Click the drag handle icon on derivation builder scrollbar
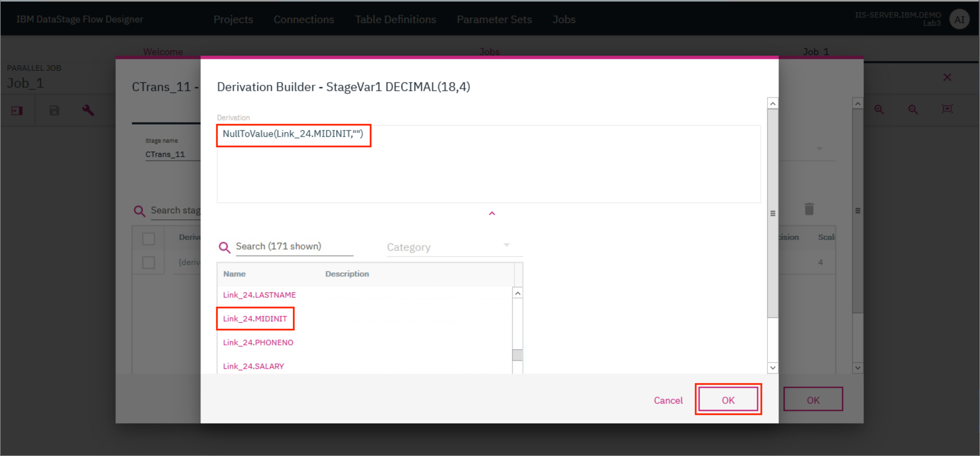 [772, 213]
